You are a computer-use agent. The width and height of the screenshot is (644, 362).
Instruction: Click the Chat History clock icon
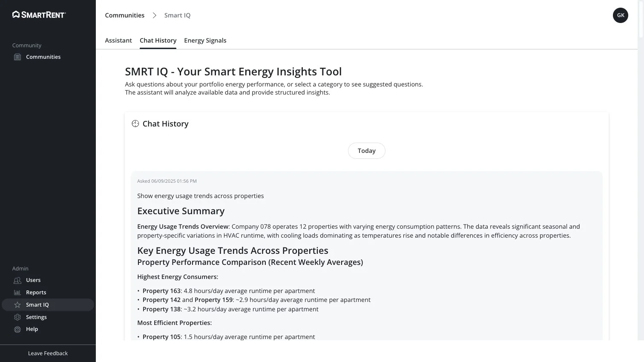click(x=135, y=124)
